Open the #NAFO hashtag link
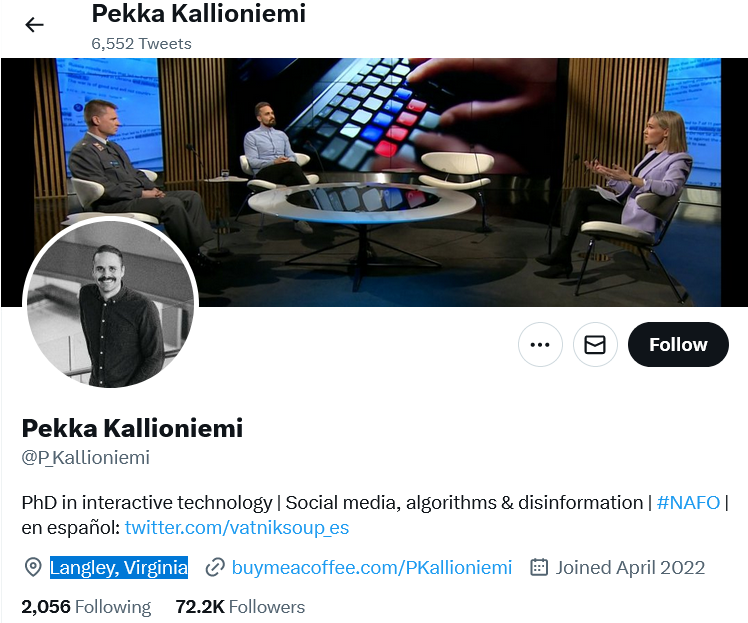 tap(688, 502)
